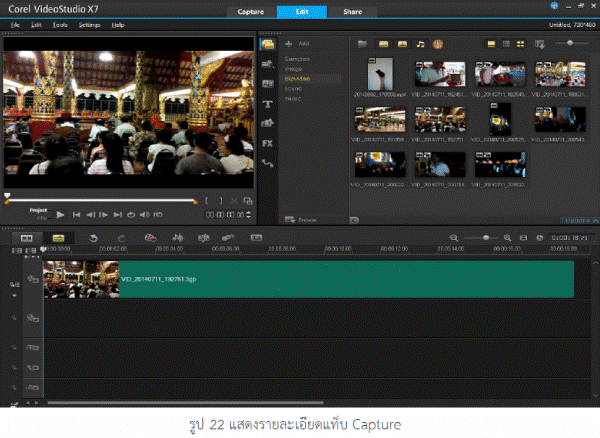The width and height of the screenshot is (600, 438).
Task: Set the Mark-in bracket point
Action: point(207,201)
